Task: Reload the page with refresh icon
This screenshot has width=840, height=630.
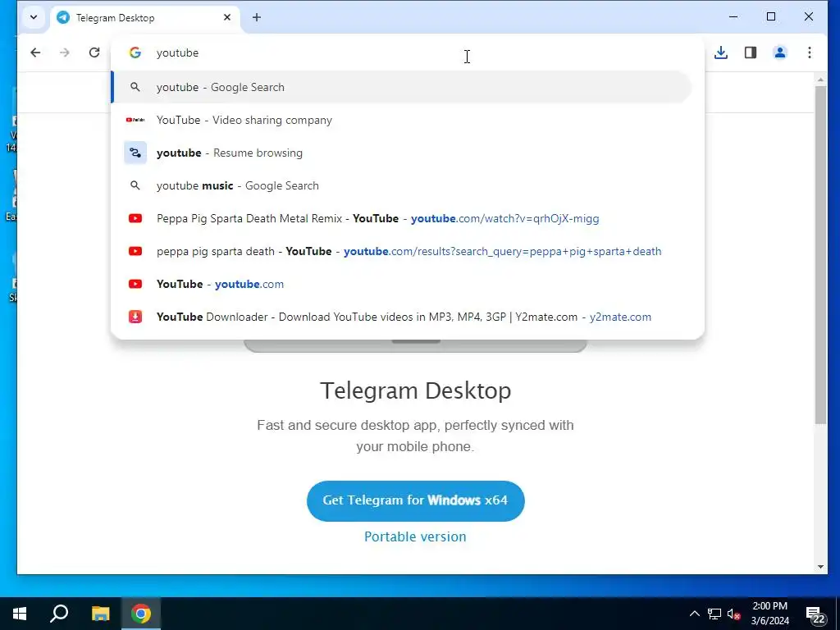Action: pyautogui.click(x=94, y=52)
